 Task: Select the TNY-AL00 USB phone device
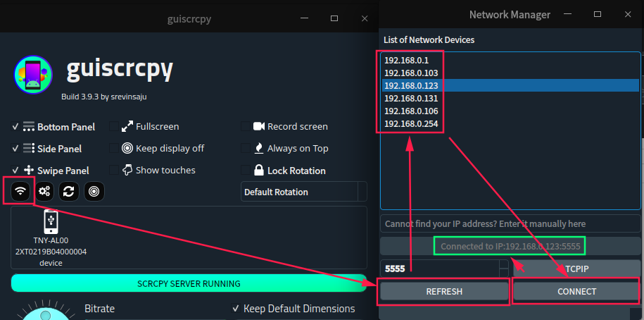(x=51, y=239)
